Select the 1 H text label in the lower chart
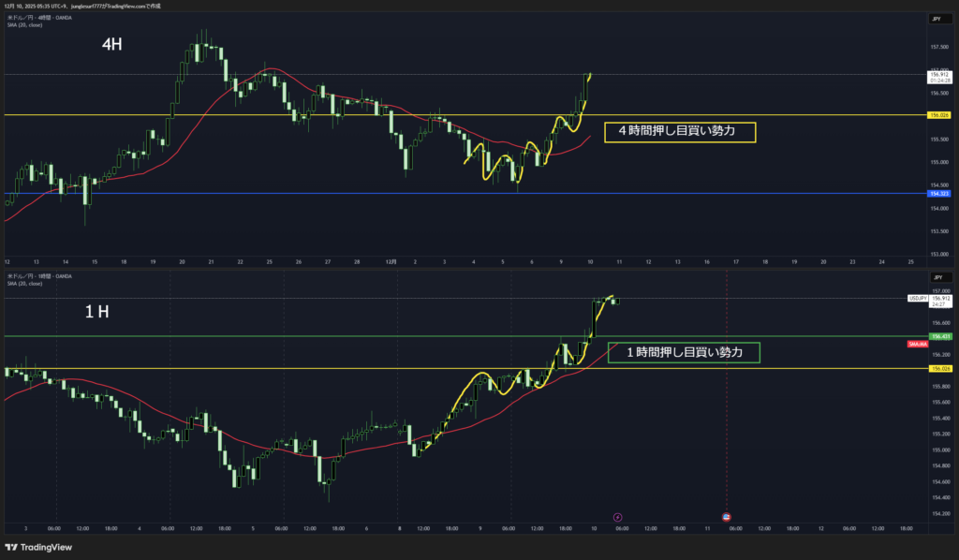The height and width of the screenshot is (560, 959). coord(96,312)
